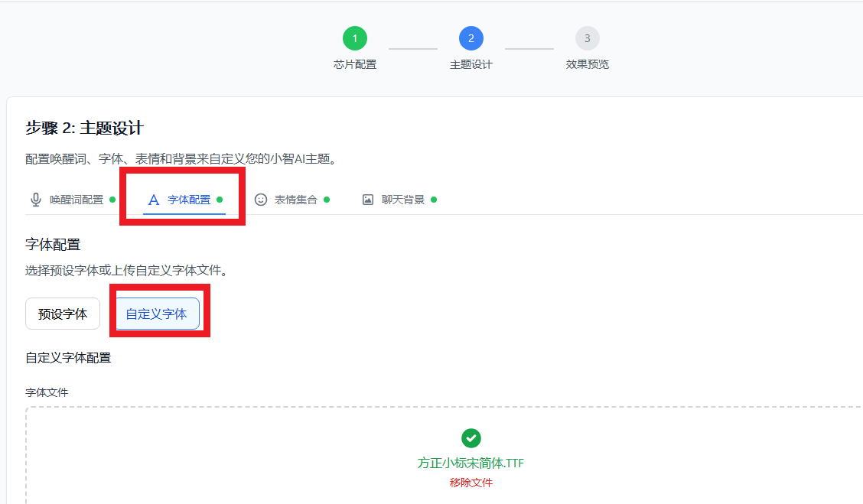Jump to gray step 3 circle

(588, 38)
